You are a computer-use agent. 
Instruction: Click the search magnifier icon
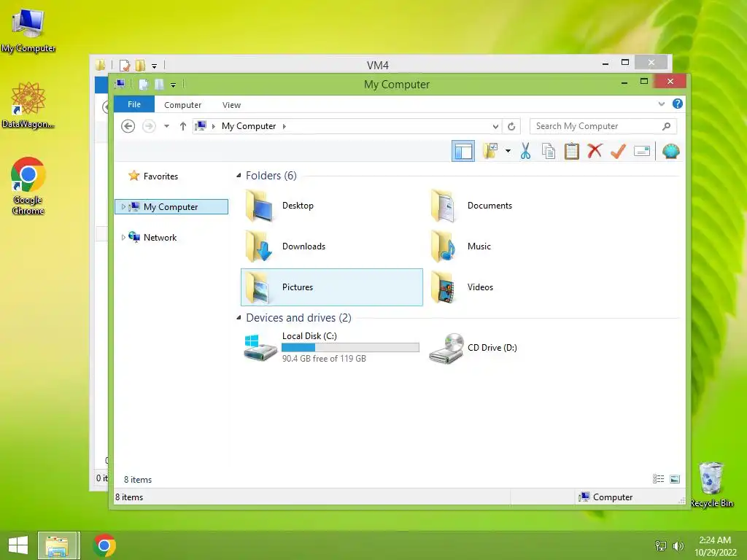click(x=667, y=126)
